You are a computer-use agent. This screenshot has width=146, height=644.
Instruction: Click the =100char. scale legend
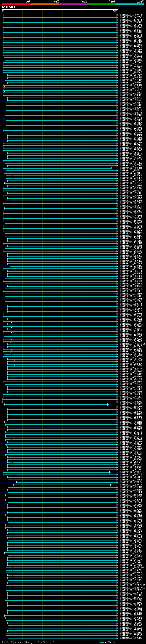109,642
